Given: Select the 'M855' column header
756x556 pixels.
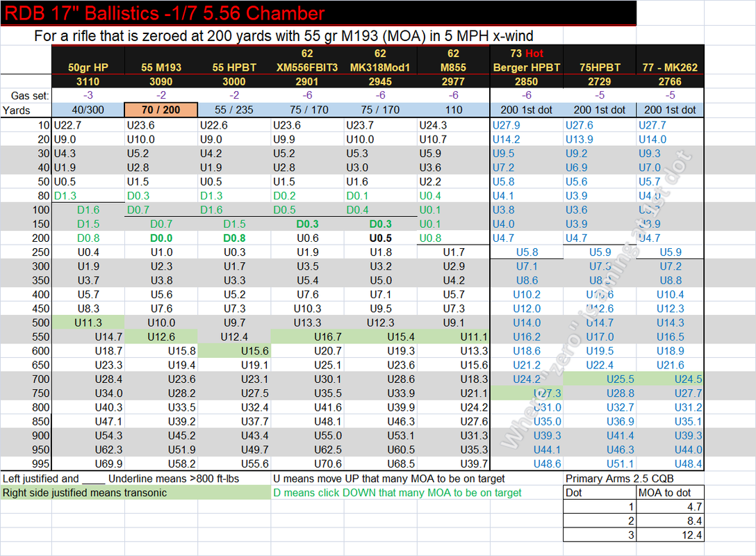Looking at the screenshot, I should [x=453, y=67].
